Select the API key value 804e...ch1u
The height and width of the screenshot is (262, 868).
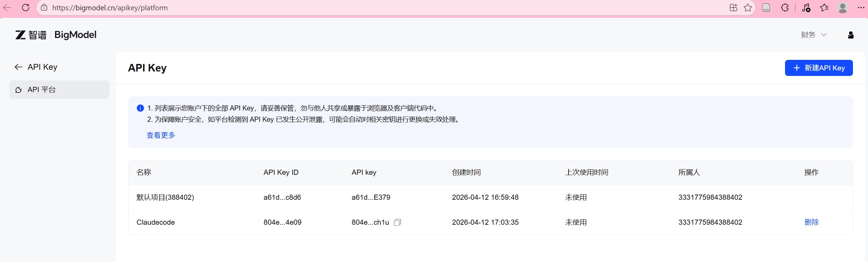(x=370, y=222)
